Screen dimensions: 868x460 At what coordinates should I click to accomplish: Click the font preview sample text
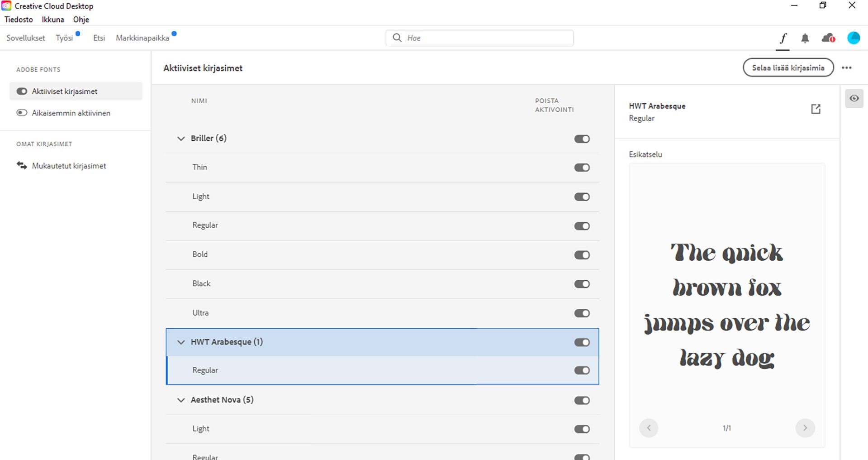[x=727, y=305]
